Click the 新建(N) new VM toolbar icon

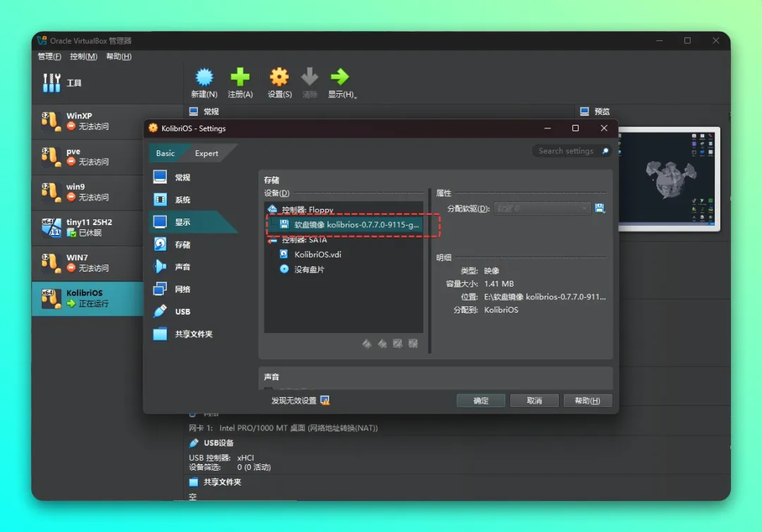point(204,77)
